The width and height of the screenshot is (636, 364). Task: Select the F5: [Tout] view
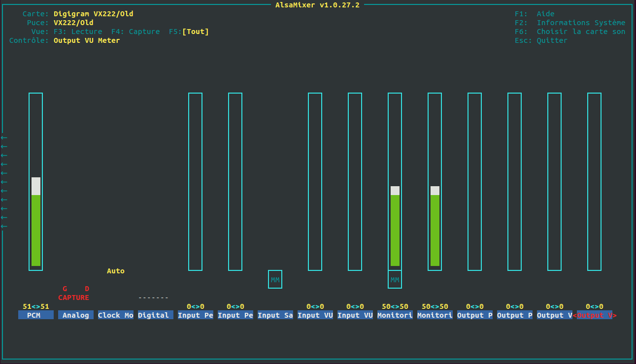pyautogui.click(x=189, y=32)
